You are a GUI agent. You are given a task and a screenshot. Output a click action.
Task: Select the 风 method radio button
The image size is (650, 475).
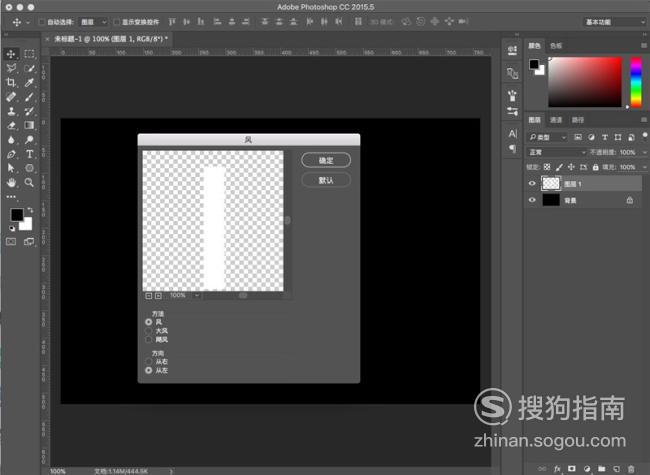[149, 322]
